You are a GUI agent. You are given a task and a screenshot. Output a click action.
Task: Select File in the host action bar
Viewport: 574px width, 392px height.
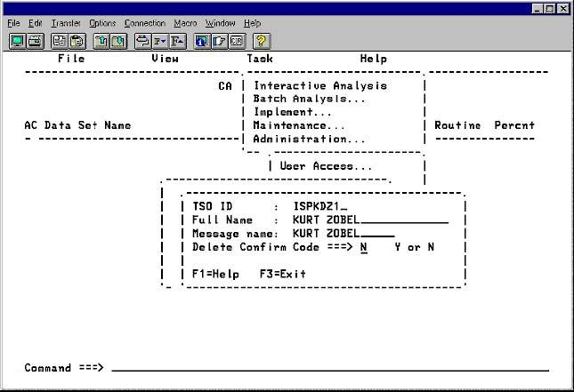(x=71, y=59)
